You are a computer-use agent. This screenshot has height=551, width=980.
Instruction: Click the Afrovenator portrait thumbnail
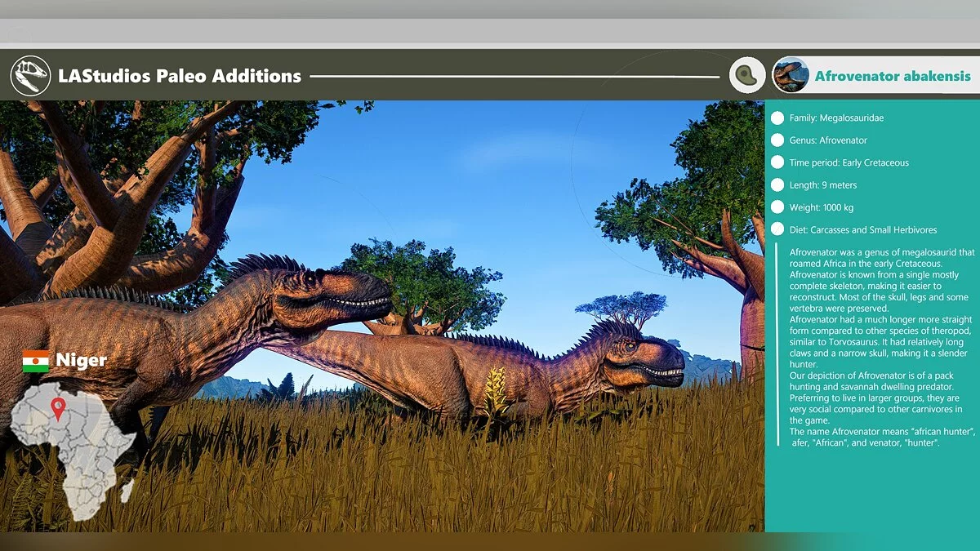point(791,73)
